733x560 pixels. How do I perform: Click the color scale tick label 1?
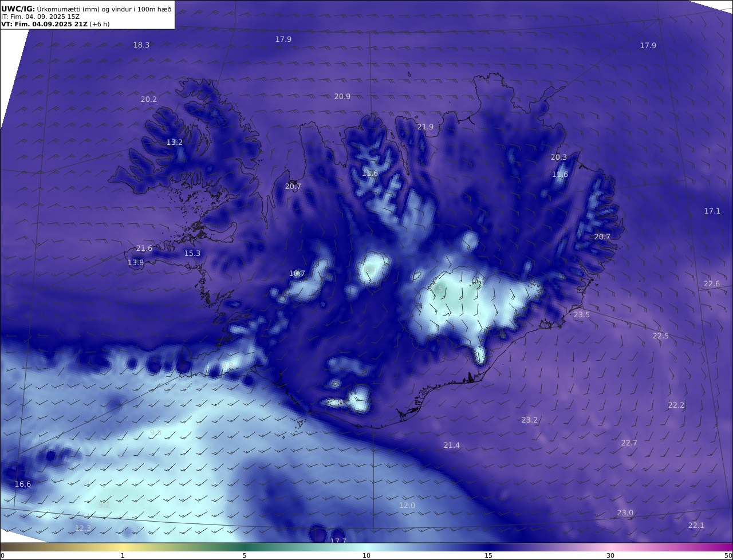[123, 555]
